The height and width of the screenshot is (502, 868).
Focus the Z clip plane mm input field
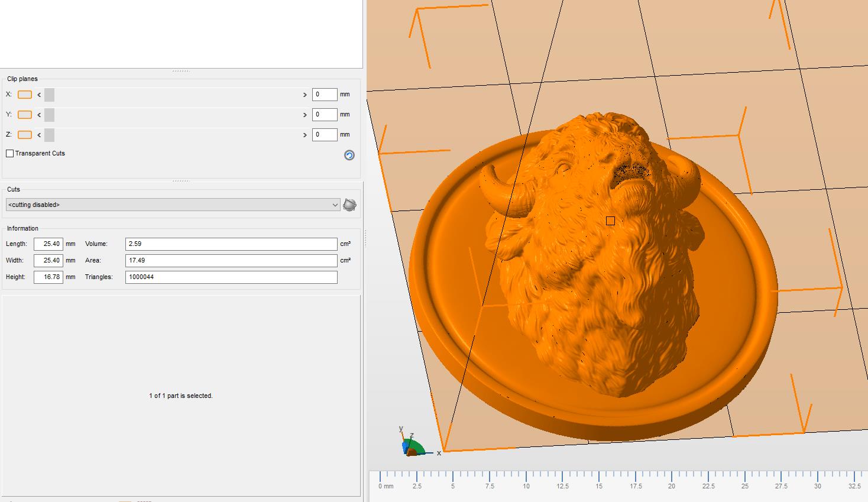(x=324, y=135)
